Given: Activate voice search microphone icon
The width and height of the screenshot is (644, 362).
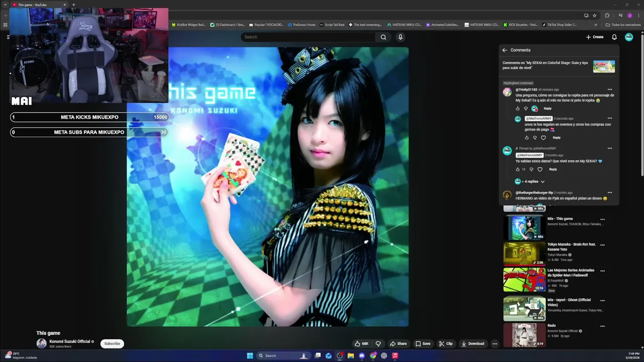Looking at the screenshot, I should (400, 37).
